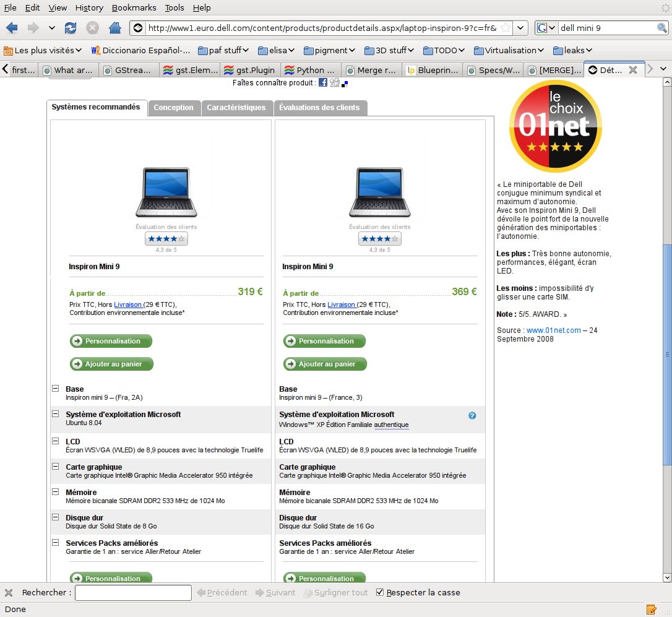Screen dimensions: 672x617
Task: Open the back/forward history dropdown
Action: click(52, 28)
